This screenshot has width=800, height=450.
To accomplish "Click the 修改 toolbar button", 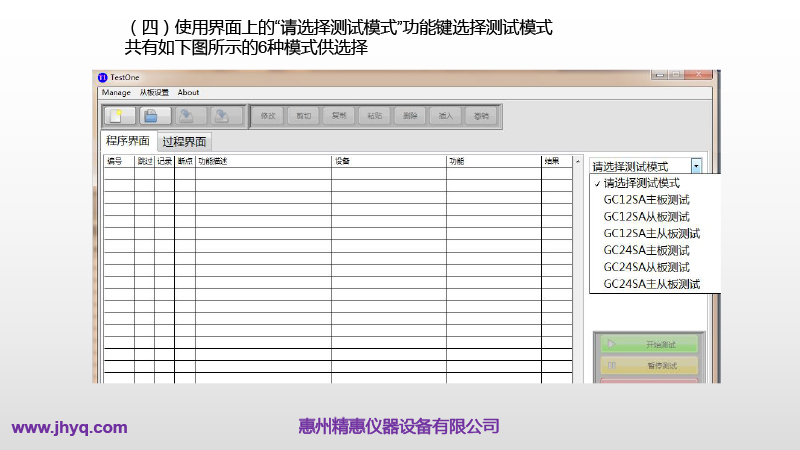I will point(268,116).
